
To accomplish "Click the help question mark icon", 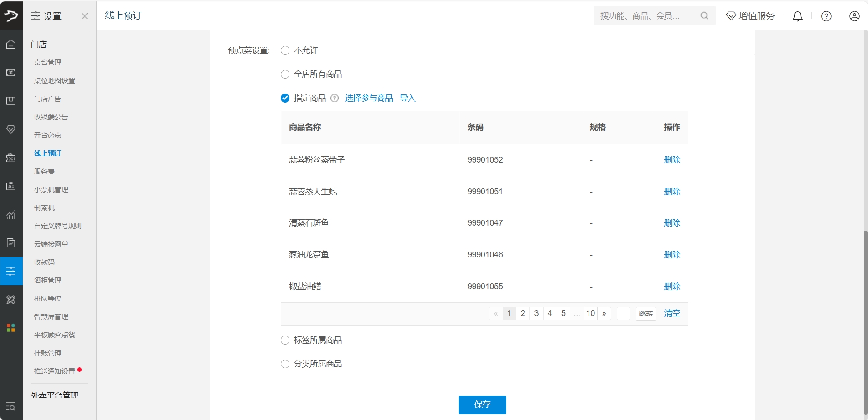I will click(x=826, y=16).
